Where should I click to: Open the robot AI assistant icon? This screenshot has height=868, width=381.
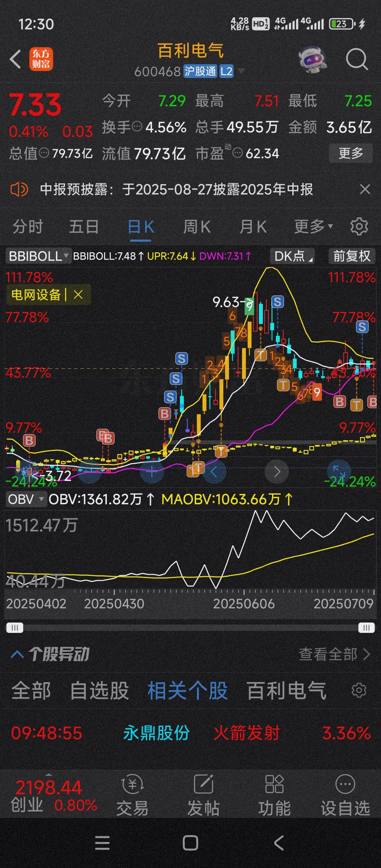click(x=312, y=60)
